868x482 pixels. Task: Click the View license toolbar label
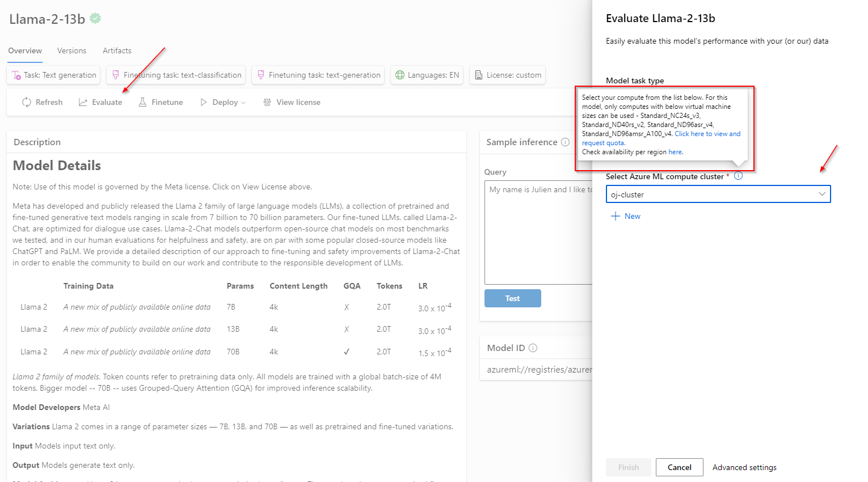[x=298, y=102]
